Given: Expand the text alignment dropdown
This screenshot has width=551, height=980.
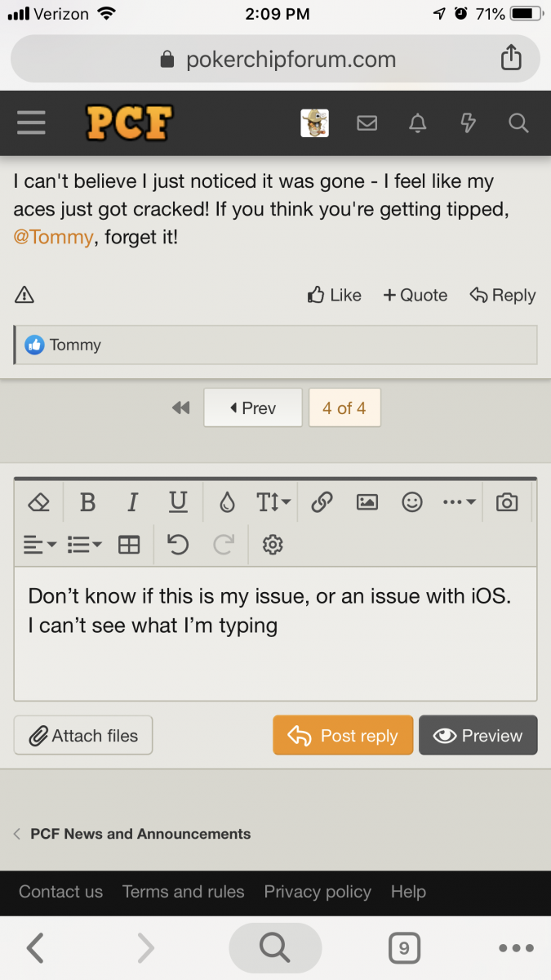Looking at the screenshot, I should coord(39,545).
